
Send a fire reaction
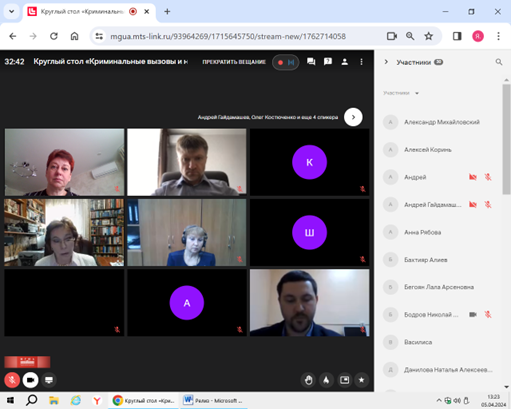[x=326, y=380]
